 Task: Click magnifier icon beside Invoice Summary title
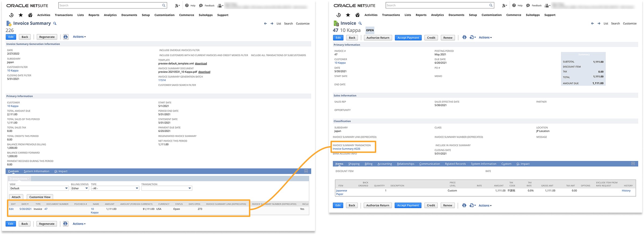point(55,23)
